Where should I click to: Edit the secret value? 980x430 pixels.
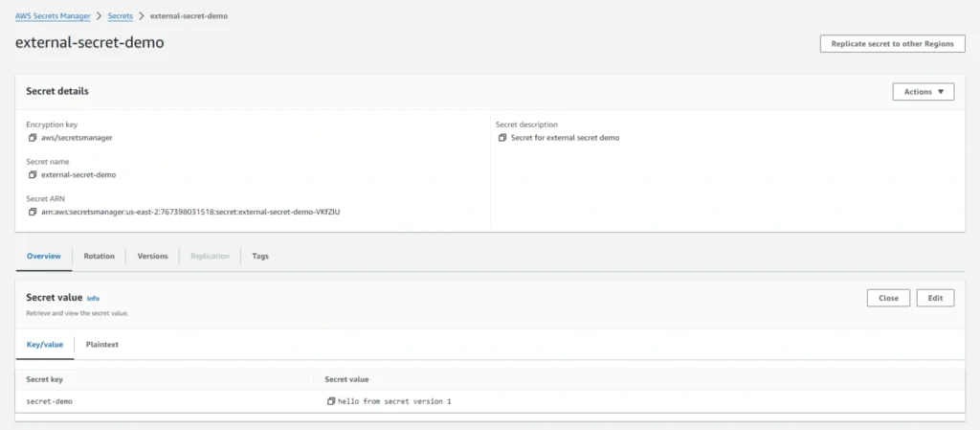click(935, 298)
